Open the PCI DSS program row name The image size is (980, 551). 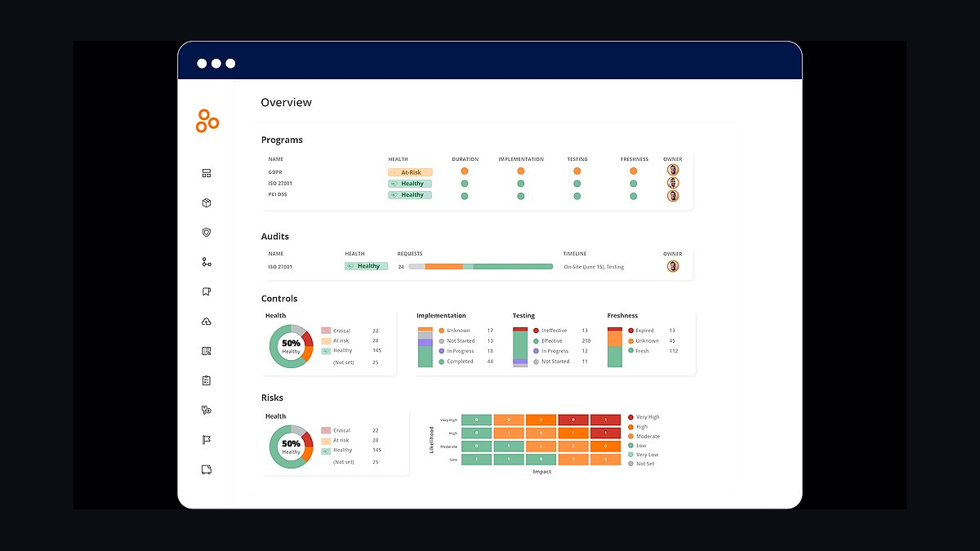coord(278,194)
